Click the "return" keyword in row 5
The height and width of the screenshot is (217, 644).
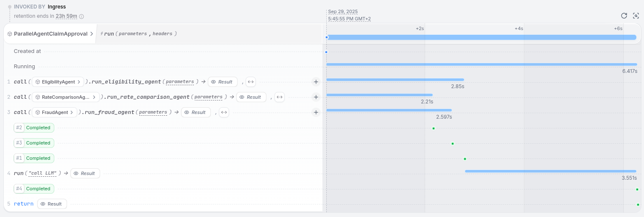click(x=23, y=204)
